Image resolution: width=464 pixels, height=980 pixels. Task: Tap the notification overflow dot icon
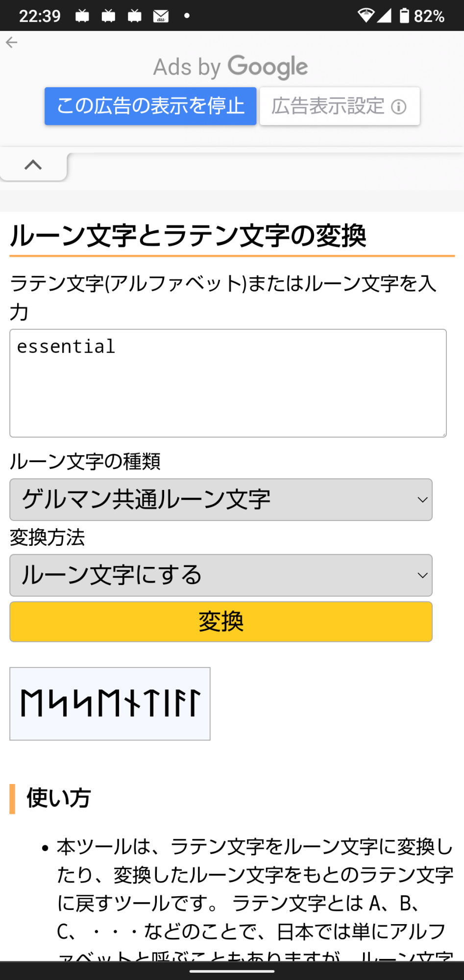pyautogui.click(x=187, y=16)
